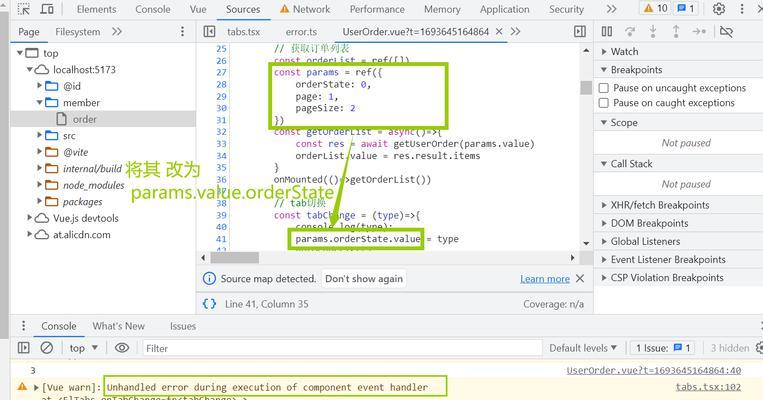Open the Vue panel tab

[198, 9]
